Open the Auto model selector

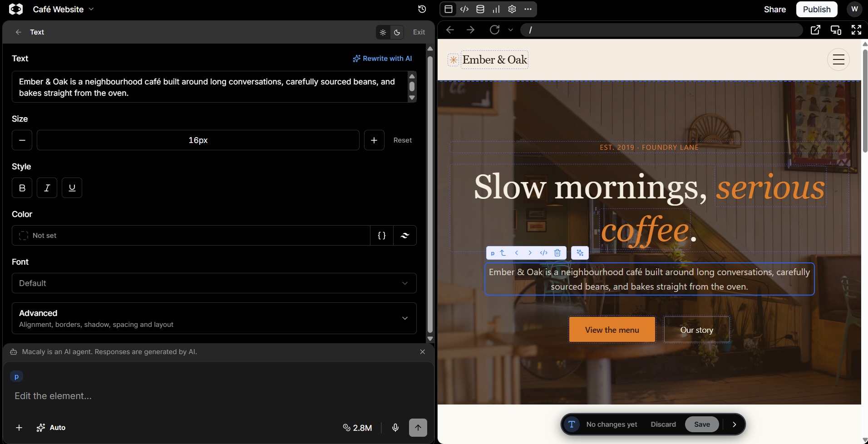click(51, 428)
